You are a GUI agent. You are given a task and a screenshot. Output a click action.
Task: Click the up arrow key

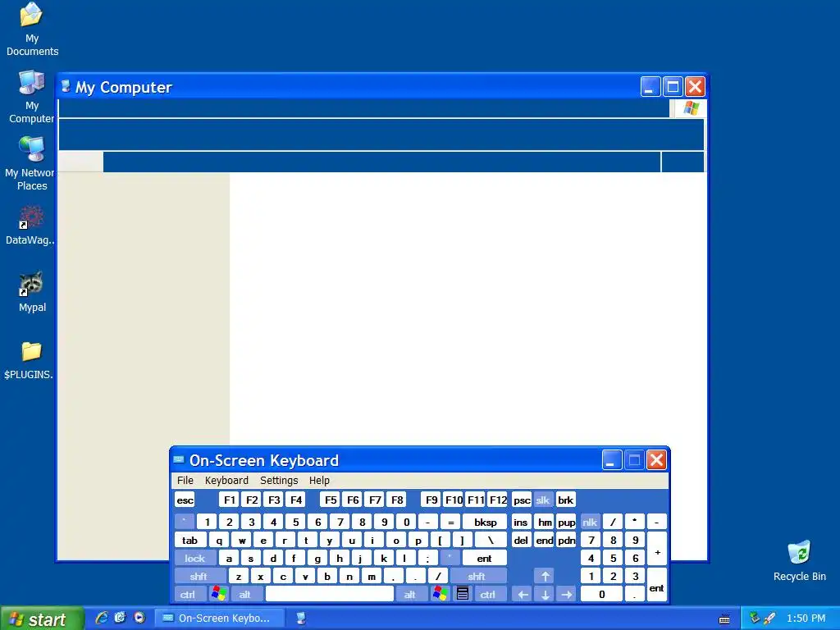545,577
